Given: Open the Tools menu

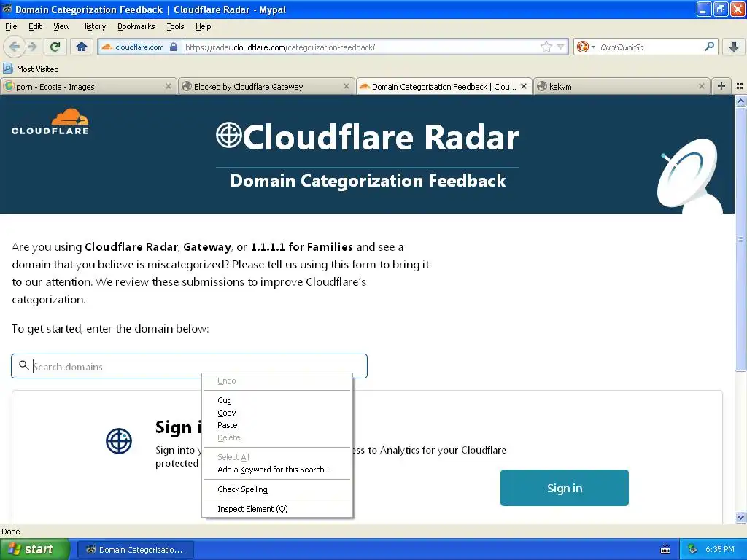Looking at the screenshot, I should (175, 26).
